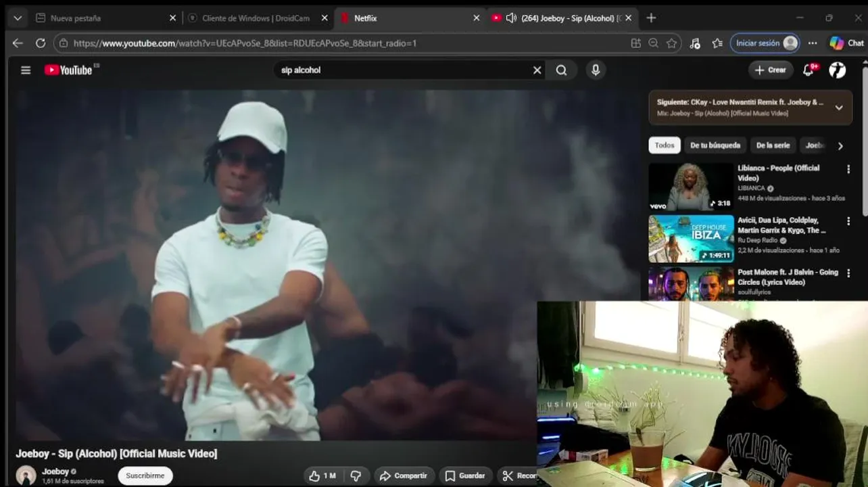View site info padlock in address bar

click(64, 43)
